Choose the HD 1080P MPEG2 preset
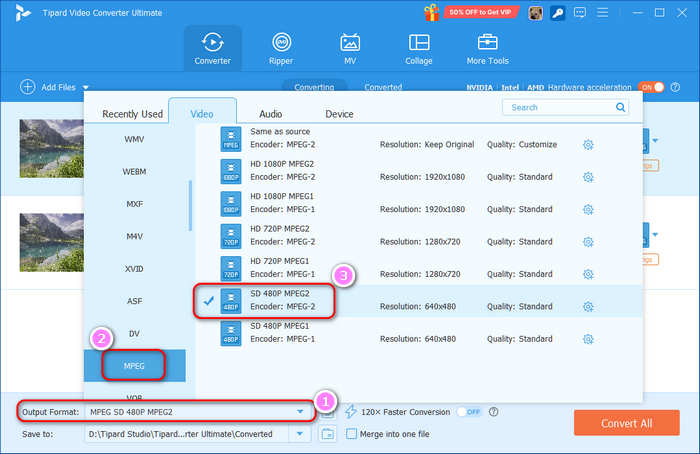 pos(419,171)
